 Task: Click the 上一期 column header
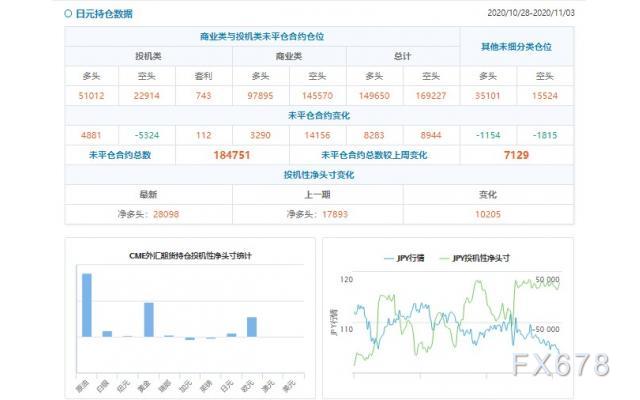(x=317, y=195)
